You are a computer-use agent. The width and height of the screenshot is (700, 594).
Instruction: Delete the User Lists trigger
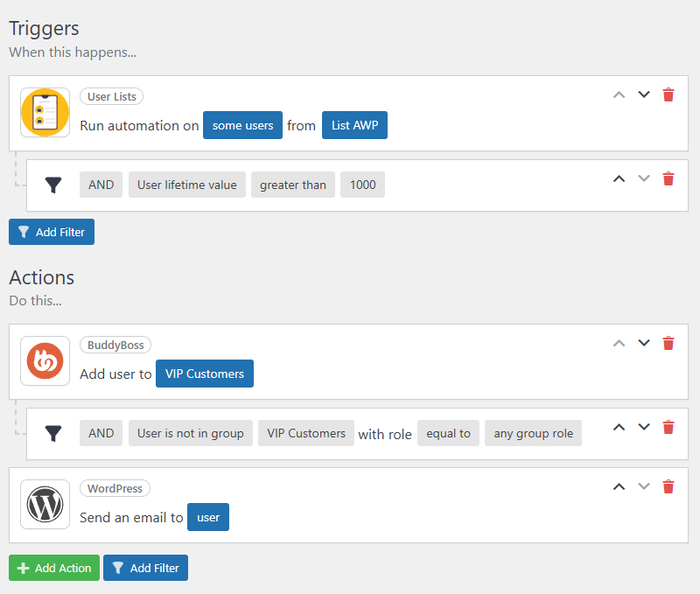(x=668, y=94)
